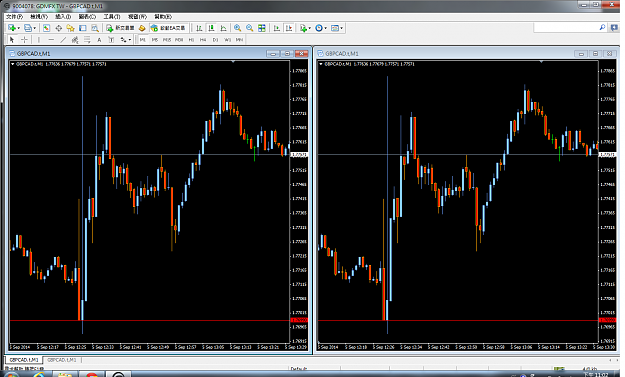The width and height of the screenshot is (625, 377).
Task: Switch timeframe to M1
Action: click(142, 39)
